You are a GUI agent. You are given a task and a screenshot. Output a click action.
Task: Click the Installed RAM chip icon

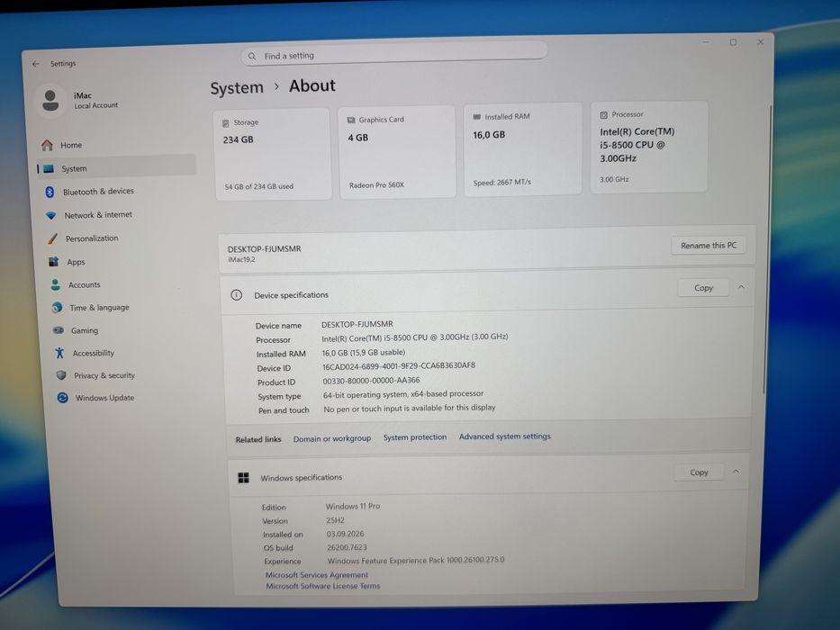(x=477, y=117)
